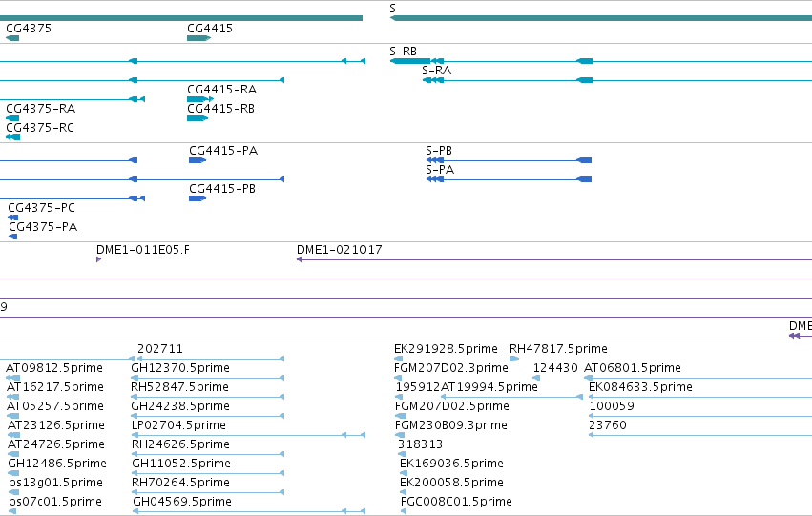The height and width of the screenshot is (516, 812).
Task: Select the GH11052.5prime EST
Action: (181, 464)
